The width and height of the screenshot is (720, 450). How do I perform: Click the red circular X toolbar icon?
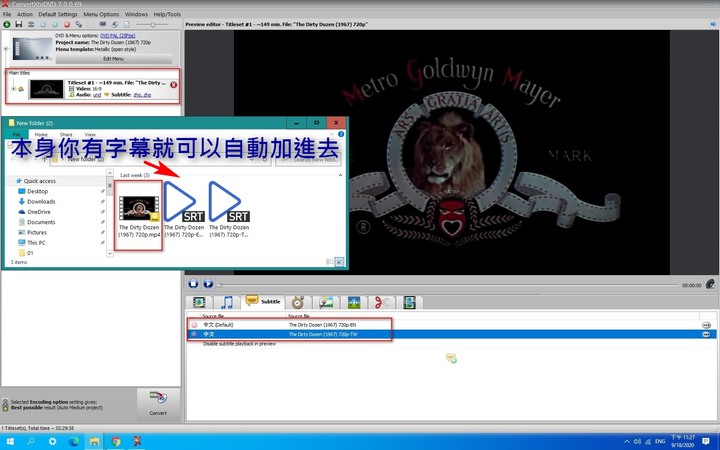(x=67, y=24)
